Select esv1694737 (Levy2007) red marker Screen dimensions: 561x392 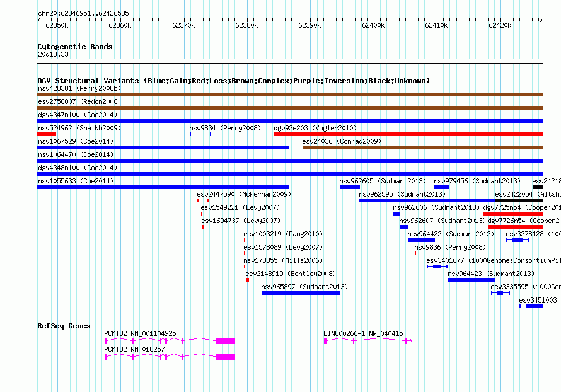click(x=203, y=227)
